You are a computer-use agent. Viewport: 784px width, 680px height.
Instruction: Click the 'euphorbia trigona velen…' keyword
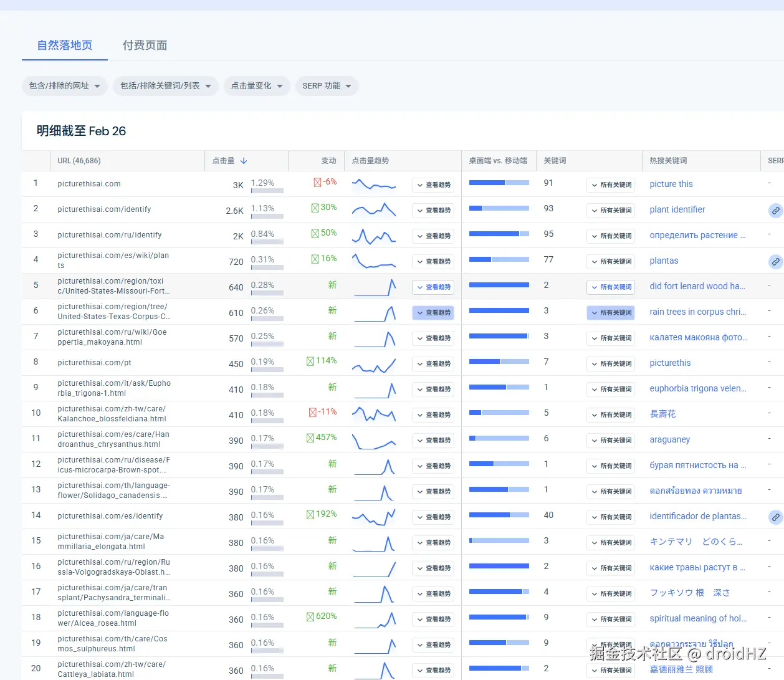(698, 388)
